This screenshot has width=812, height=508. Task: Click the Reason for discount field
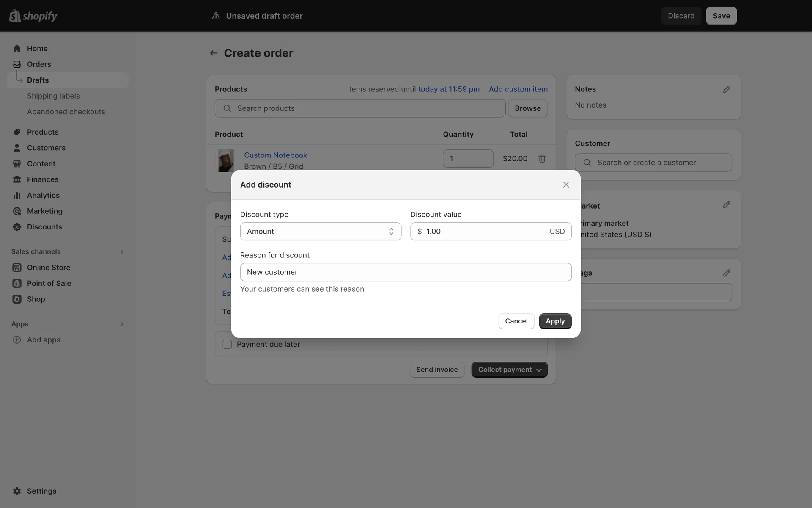coord(405,272)
